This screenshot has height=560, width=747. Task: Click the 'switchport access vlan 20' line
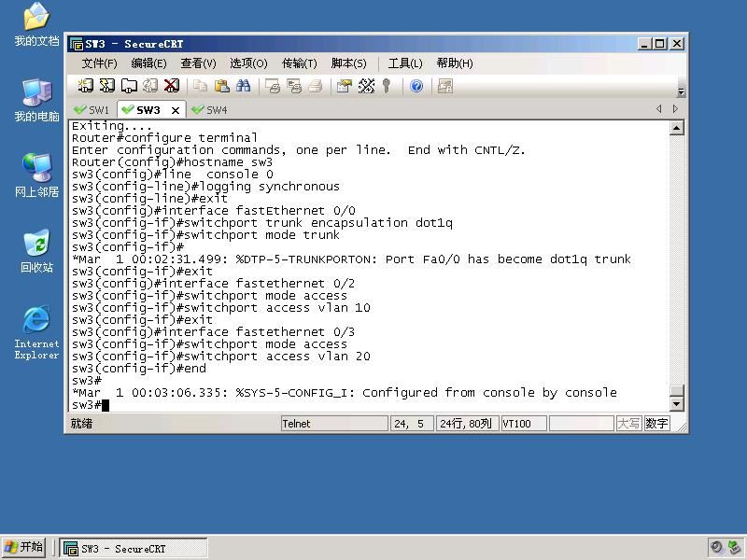221,357
